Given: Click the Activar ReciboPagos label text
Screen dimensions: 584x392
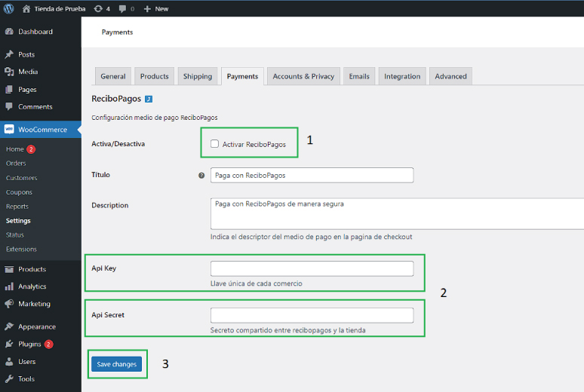Looking at the screenshot, I should pyautogui.click(x=254, y=145).
